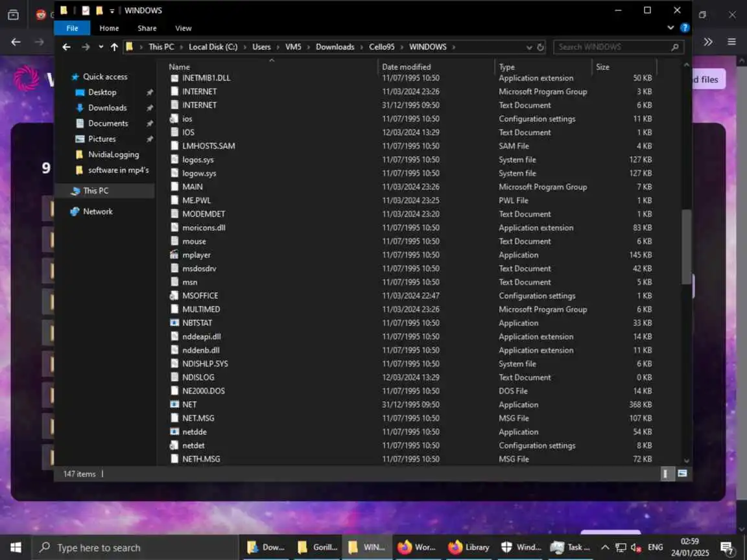
Task: Open the Quick Access Toolbar customize dropdown
Action: pyautogui.click(x=112, y=10)
